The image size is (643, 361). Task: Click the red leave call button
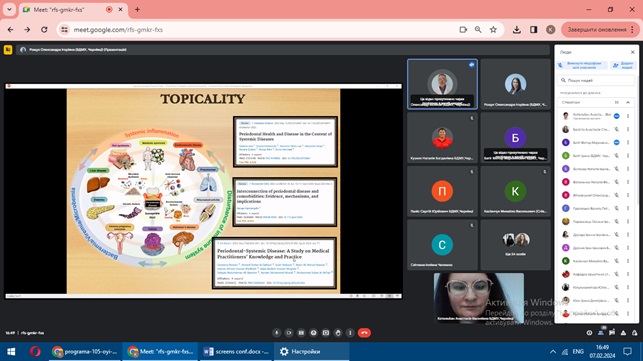point(364,333)
